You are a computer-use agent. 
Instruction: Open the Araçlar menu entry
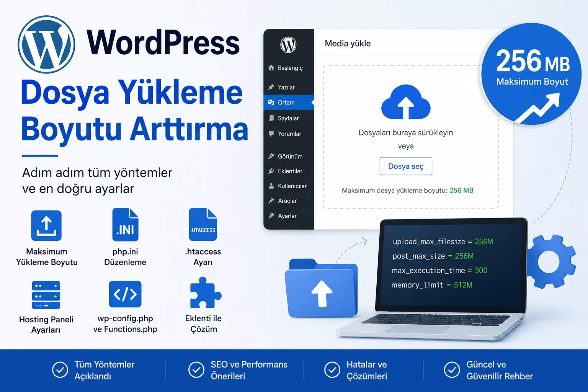coord(289,201)
